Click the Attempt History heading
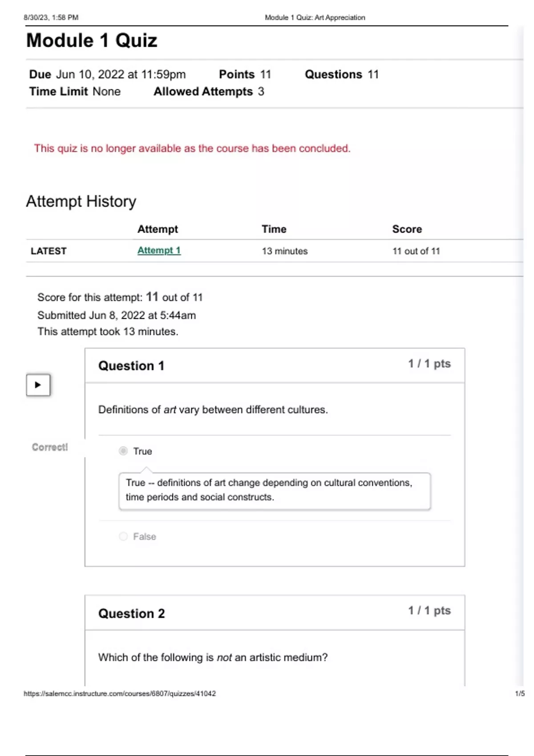The height and width of the screenshot is (756, 534). 81,201
